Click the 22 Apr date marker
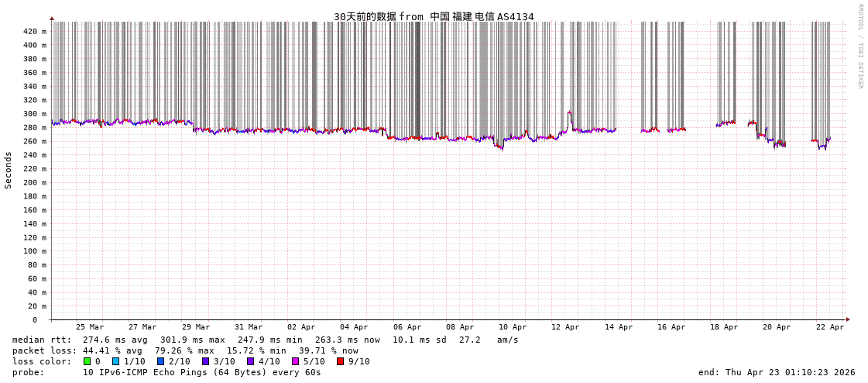Screen dimensions: 868x383 [830, 327]
